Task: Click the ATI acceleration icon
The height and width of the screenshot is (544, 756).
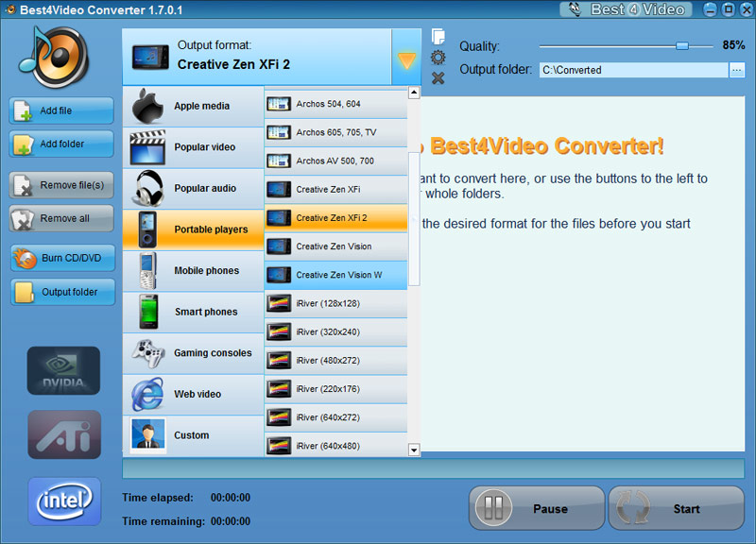Action: (64, 434)
